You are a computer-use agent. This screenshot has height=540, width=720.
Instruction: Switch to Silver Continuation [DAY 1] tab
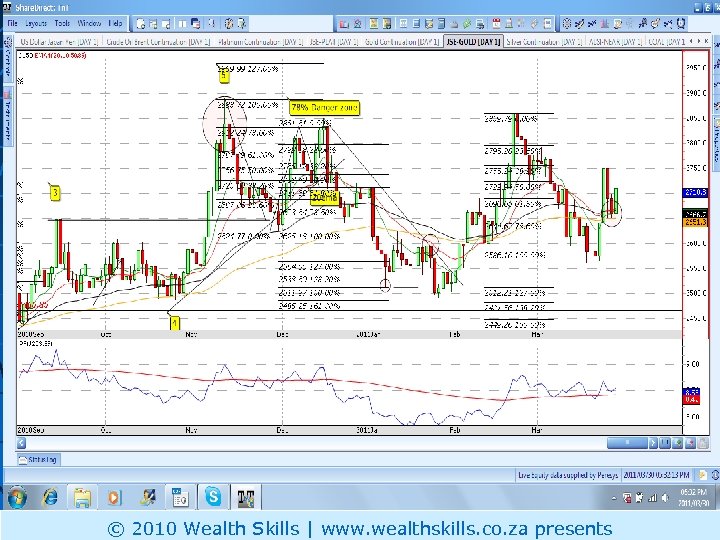[x=544, y=42]
